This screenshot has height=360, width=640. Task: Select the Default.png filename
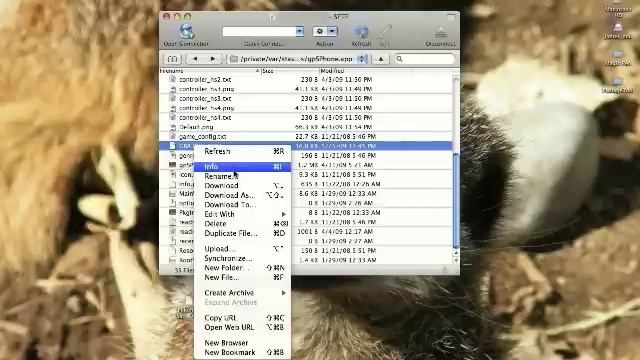tap(196, 127)
